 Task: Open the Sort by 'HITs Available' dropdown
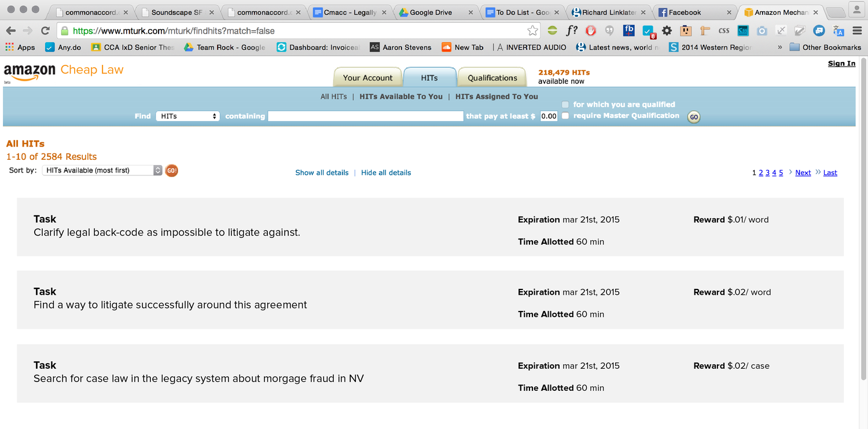tap(102, 170)
